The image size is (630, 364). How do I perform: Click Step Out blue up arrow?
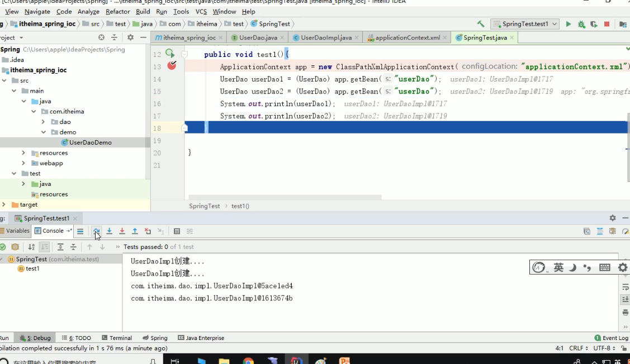click(135, 231)
